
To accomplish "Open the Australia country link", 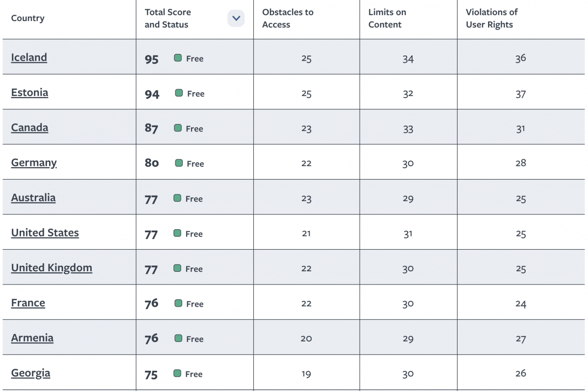I will coord(33,198).
